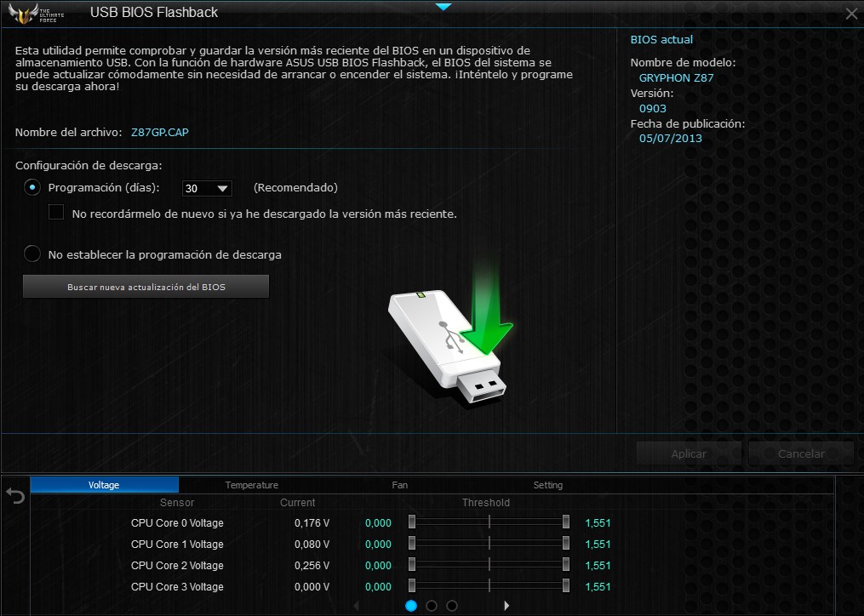
Task: Click the CPU Core 2 Voltage label
Action: point(177,565)
